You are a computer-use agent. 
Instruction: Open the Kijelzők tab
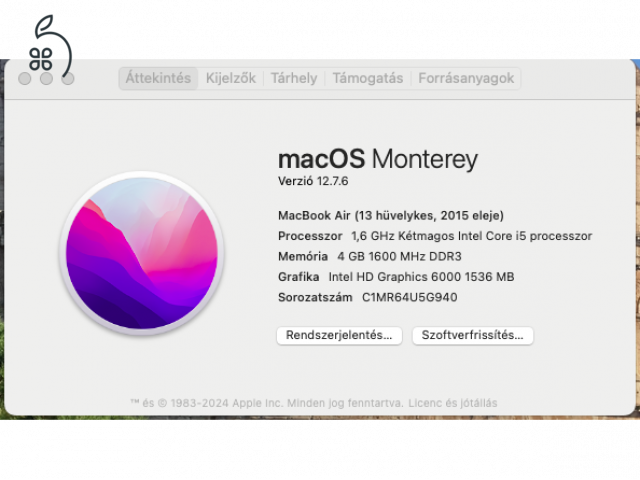pyautogui.click(x=231, y=78)
